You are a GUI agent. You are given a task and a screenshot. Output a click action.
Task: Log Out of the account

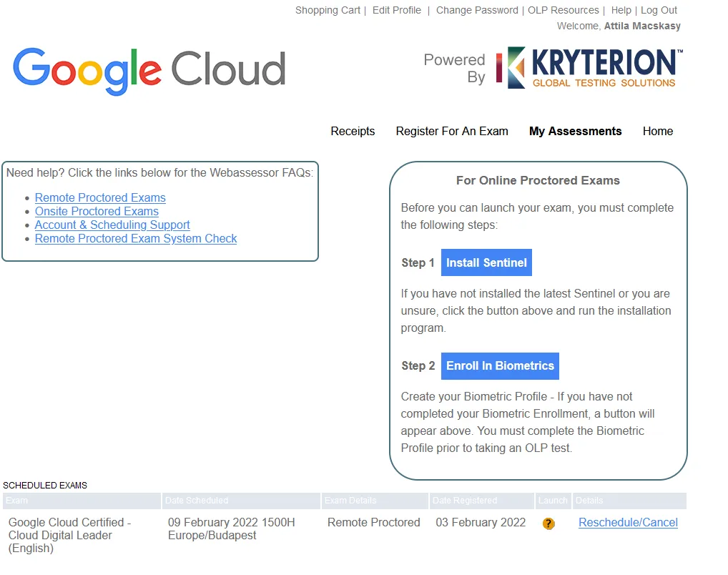[659, 10]
